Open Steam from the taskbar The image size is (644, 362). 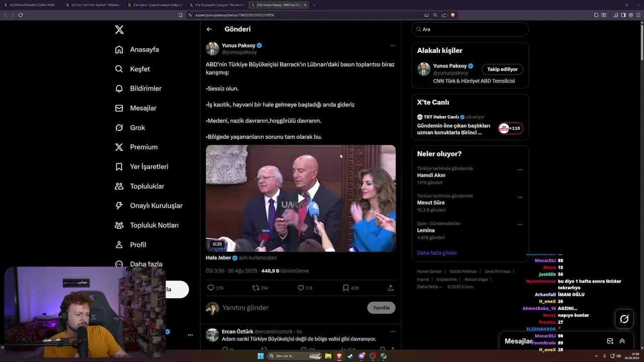click(350, 356)
